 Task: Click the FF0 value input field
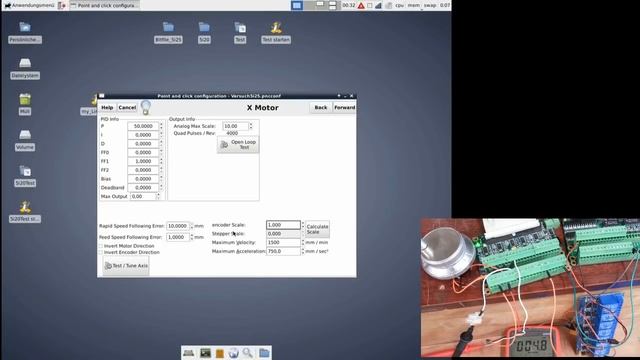143,152
